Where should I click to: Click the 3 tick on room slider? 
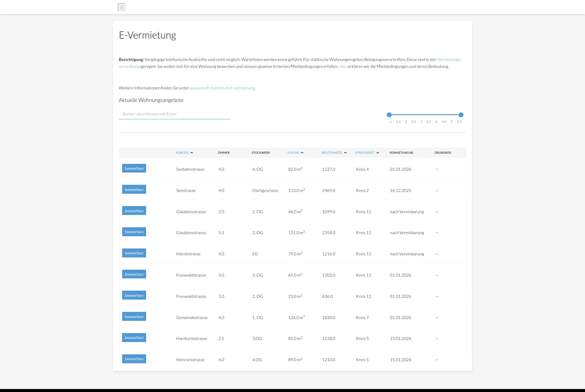(421, 122)
